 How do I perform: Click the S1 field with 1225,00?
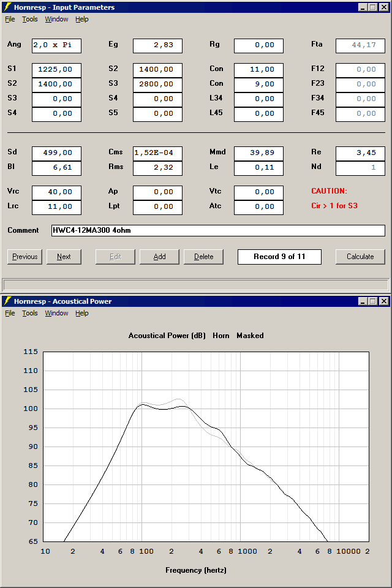pyautogui.click(x=56, y=70)
